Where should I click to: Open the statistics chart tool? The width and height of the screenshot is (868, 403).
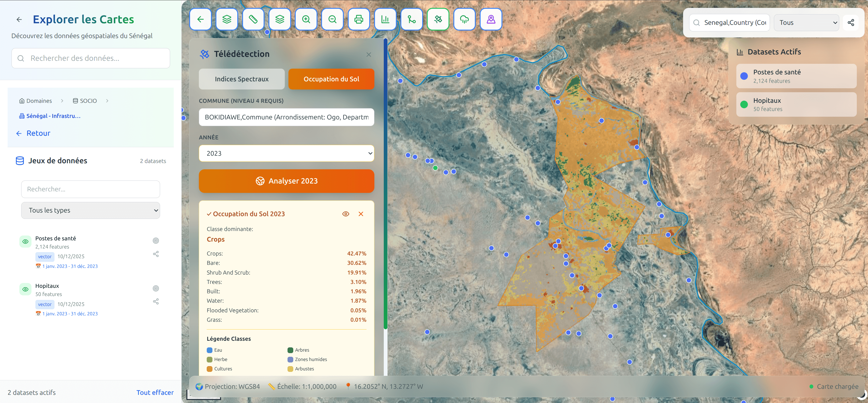pyautogui.click(x=385, y=19)
